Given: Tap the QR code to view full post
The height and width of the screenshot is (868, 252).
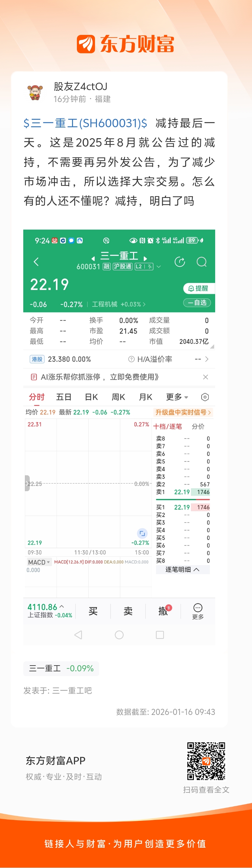Looking at the screenshot, I should [x=206, y=761].
